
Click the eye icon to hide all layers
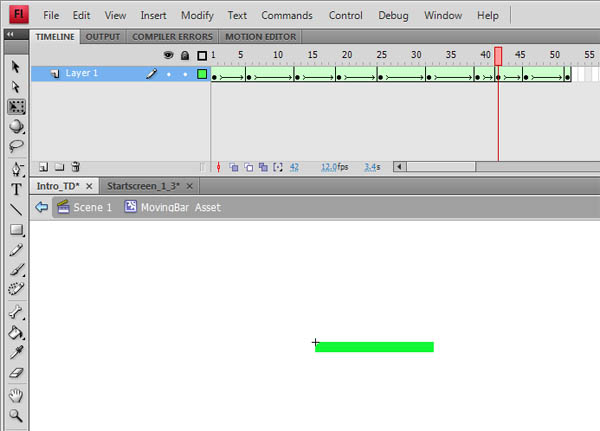[x=168, y=56]
